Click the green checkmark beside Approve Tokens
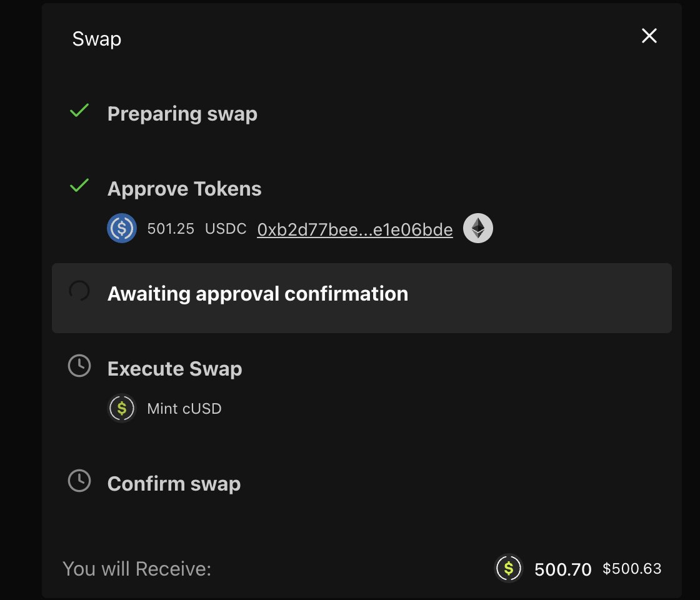This screenshot has width=700, height=600. (79, 186)
